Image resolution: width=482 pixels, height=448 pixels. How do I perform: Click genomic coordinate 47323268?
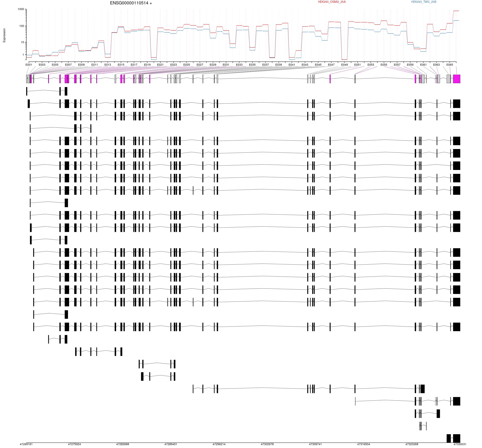tap(412, 444)
